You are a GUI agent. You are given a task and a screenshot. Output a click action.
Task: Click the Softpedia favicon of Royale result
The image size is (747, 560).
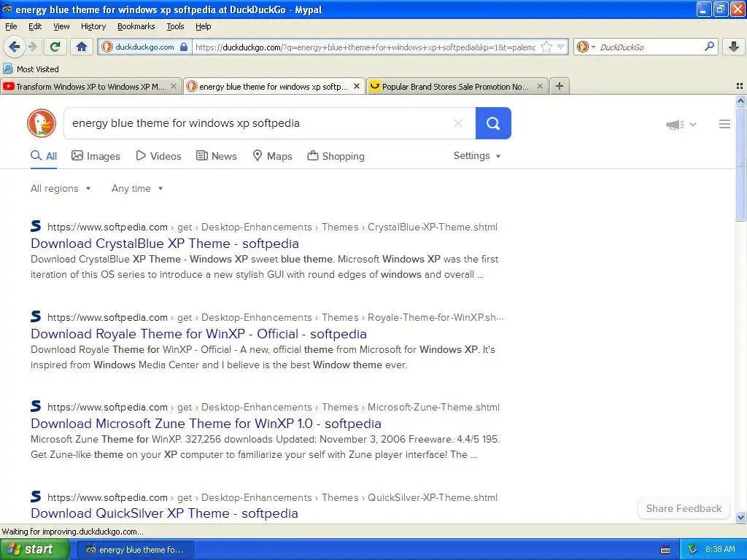36,316
